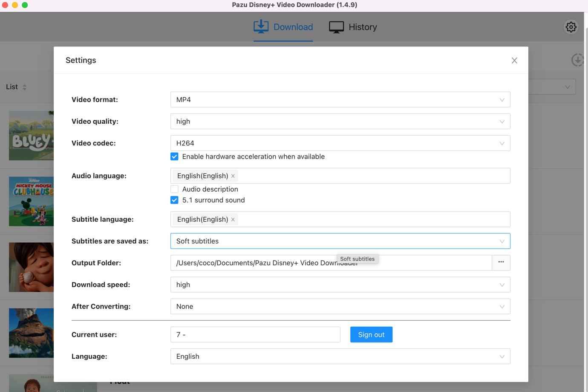Toggle hardware acceleration checkbox
588x392 pixels.
[174, 157]
